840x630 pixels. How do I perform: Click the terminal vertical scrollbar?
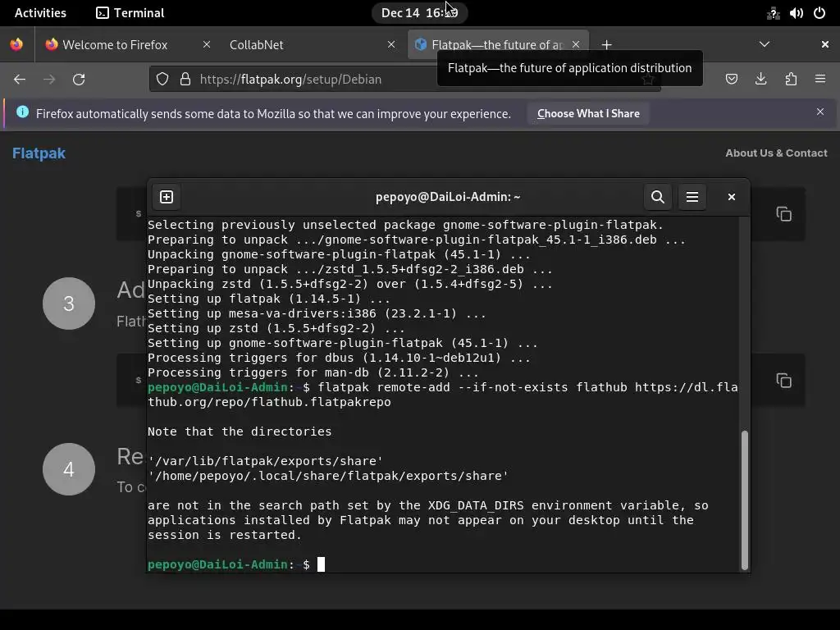tap(744, 500)
